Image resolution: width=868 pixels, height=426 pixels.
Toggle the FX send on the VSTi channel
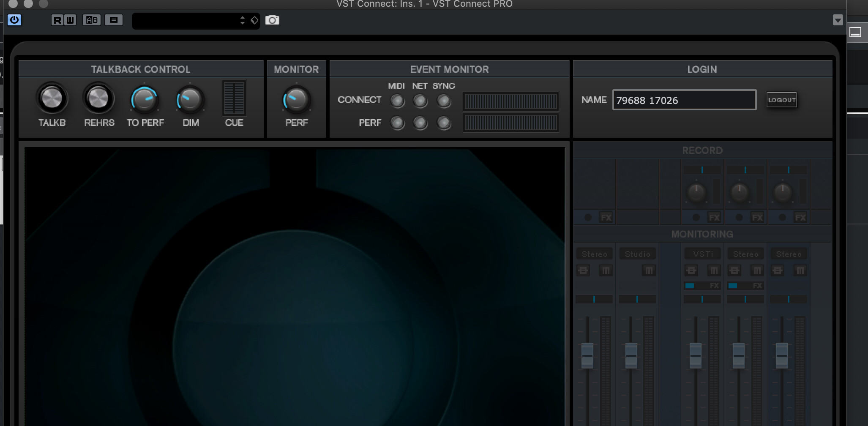[702, 286]
